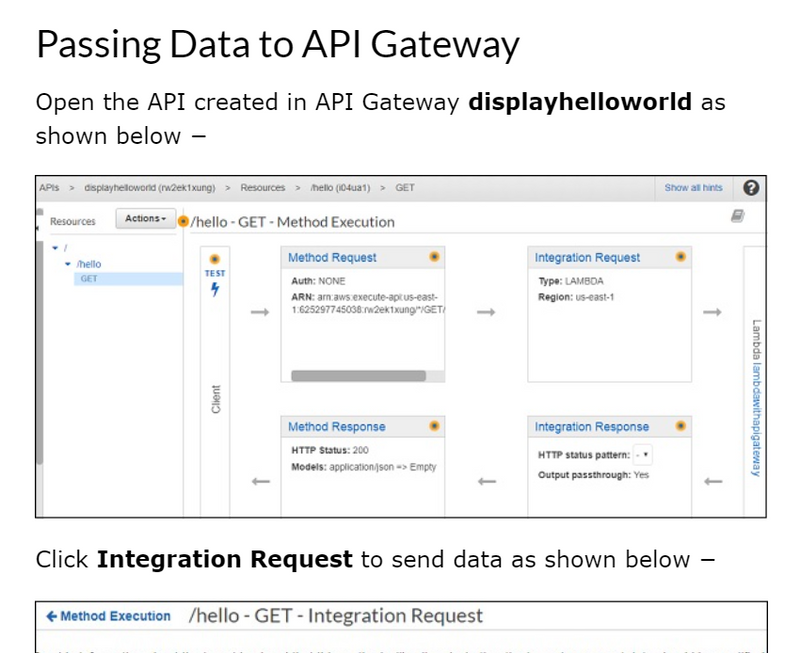
Task: Collapse the /hello resource tree arrow
Action: [68, 264]
